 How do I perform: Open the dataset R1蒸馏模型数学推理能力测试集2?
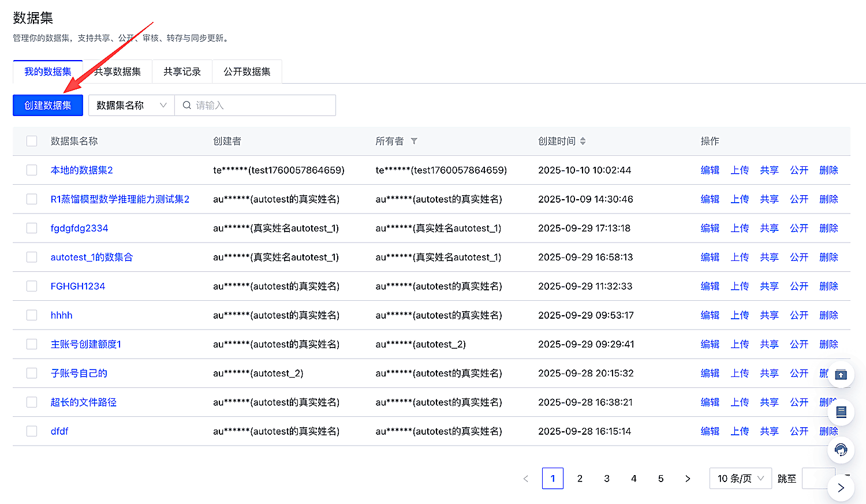pos(120,199)
